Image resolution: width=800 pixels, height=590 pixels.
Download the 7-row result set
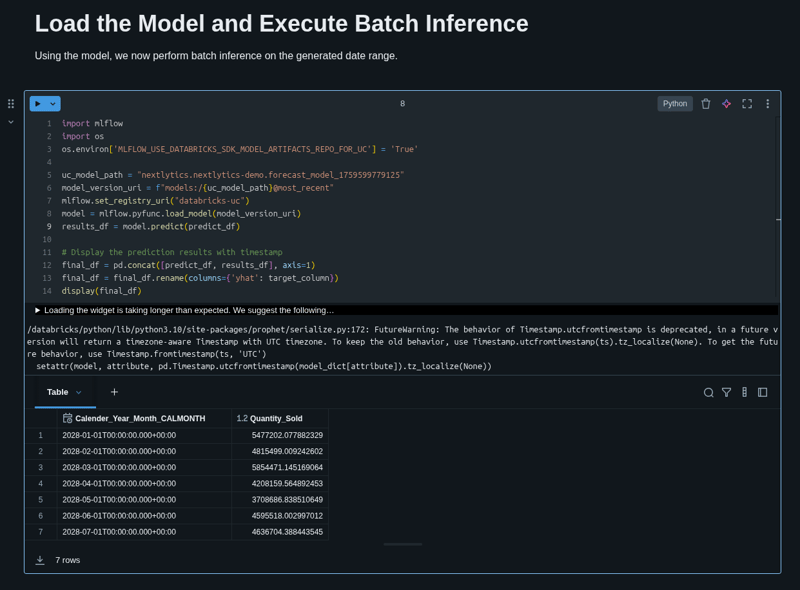(x=40, y=560)
